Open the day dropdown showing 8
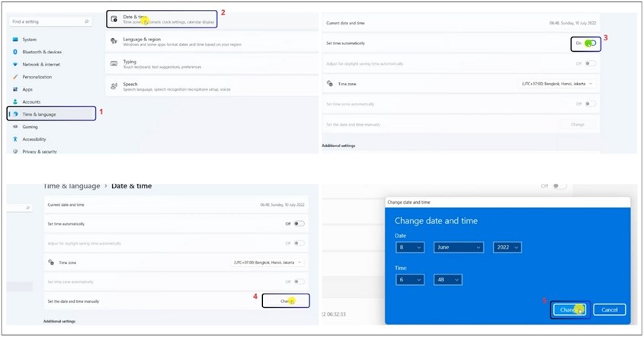Image resolution: width=644 pixels, height=337 pixels. [x=409, y=247]
